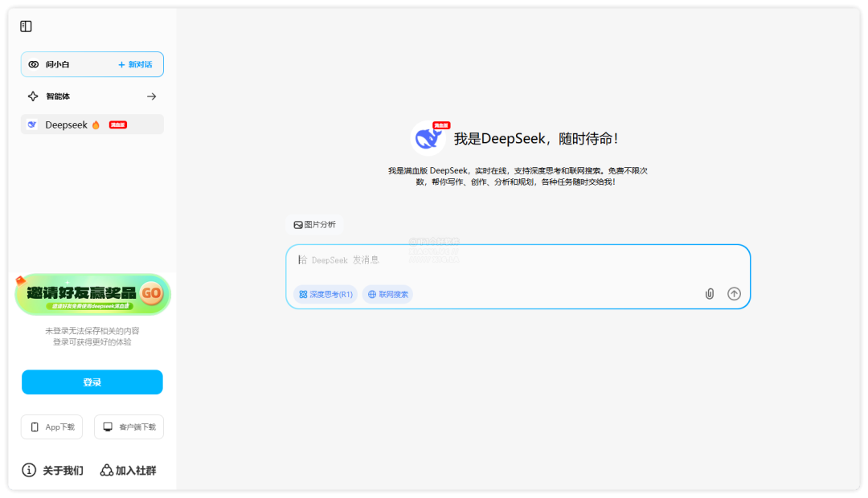Click the phone icon in App下载
Screen dimensions: 868x498
35,427
